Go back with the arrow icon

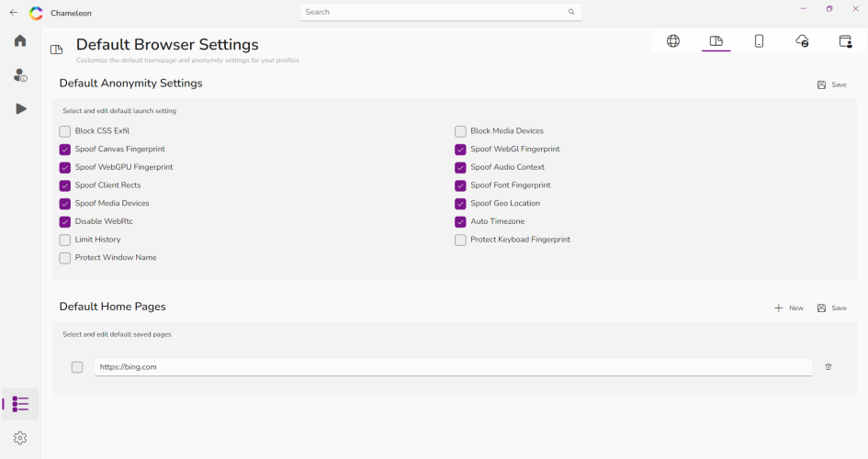click(14, 12)
